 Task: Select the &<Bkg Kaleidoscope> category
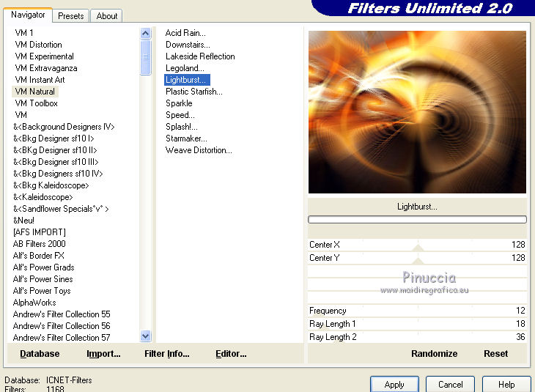tap(51, 185)
